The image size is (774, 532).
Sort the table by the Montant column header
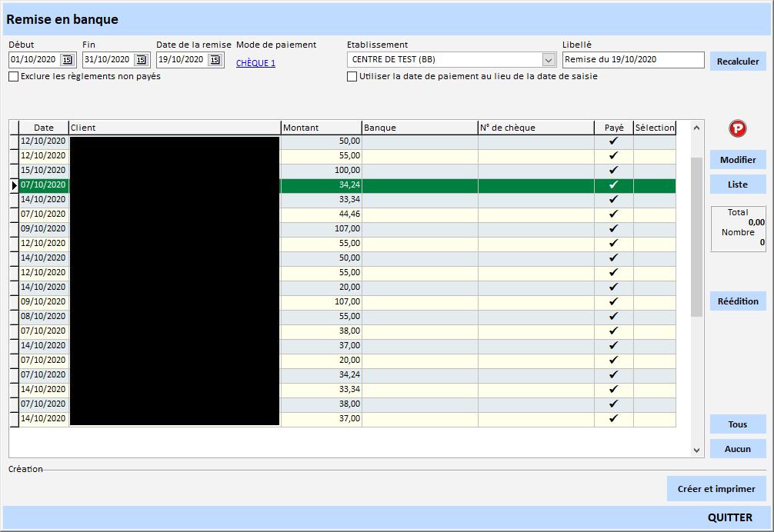click(321, 128)
